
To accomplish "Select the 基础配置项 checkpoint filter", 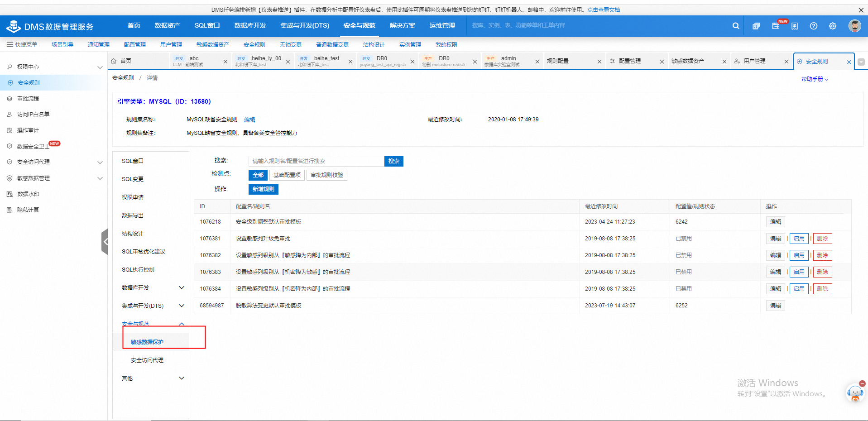I will click(287, 175).
